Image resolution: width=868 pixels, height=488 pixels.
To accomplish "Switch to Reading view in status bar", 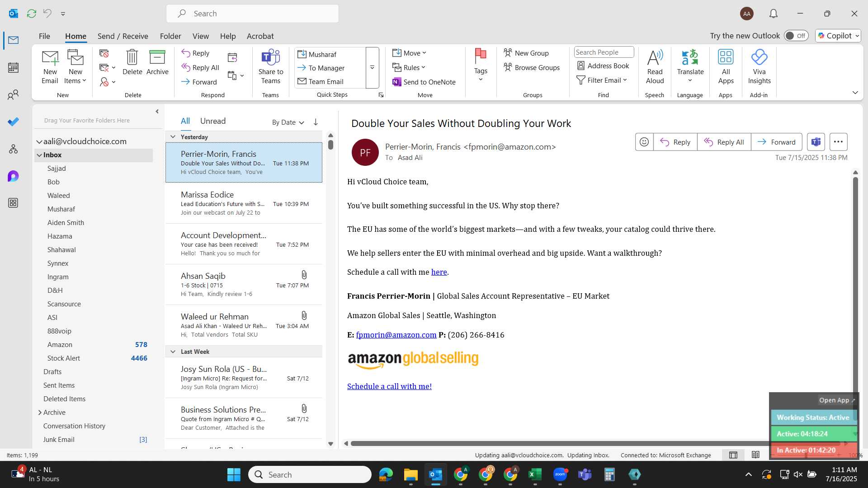I will tap(755, 455).
